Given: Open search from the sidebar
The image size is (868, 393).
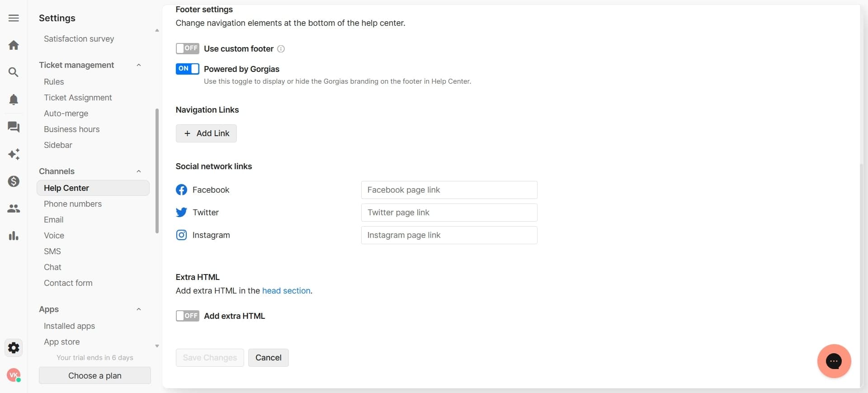Looking at the screenshot, I should coord(14,72).
